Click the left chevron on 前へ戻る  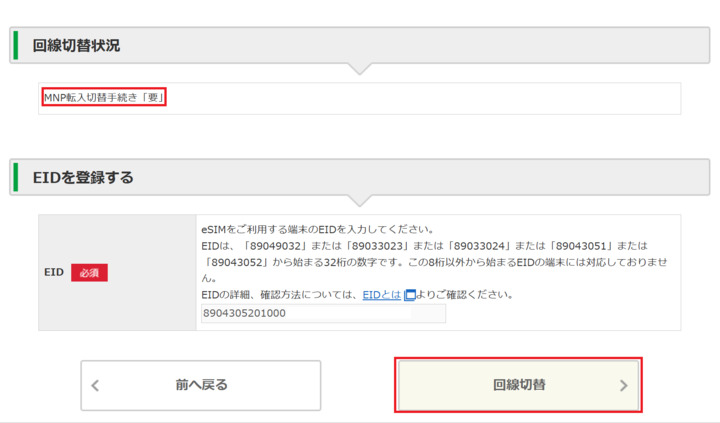(96, 386)
